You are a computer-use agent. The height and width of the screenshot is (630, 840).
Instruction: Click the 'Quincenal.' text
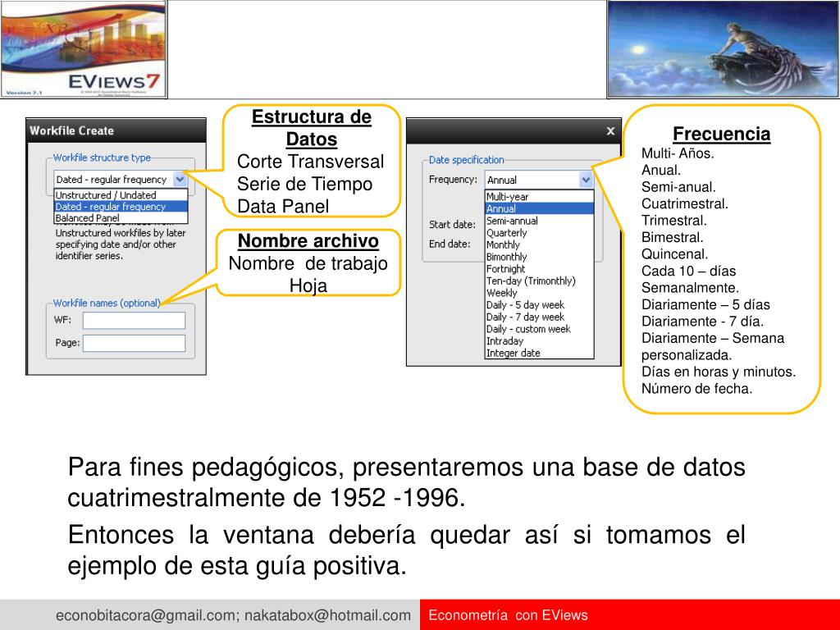pos(674,254)
